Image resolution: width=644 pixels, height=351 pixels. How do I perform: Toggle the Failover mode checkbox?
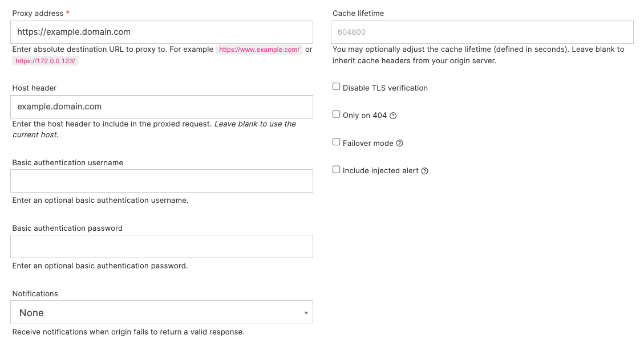pyautogui.click(x=337, y=142)
